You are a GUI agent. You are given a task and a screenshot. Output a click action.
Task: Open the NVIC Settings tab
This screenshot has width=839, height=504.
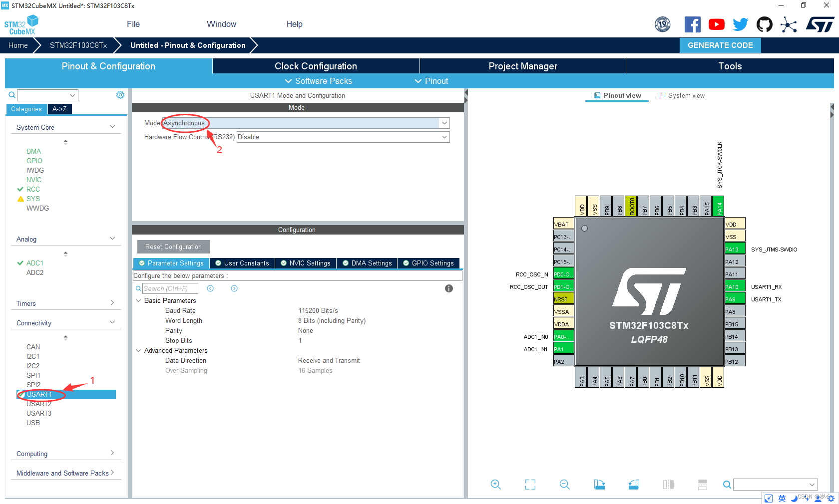[305, 263]
